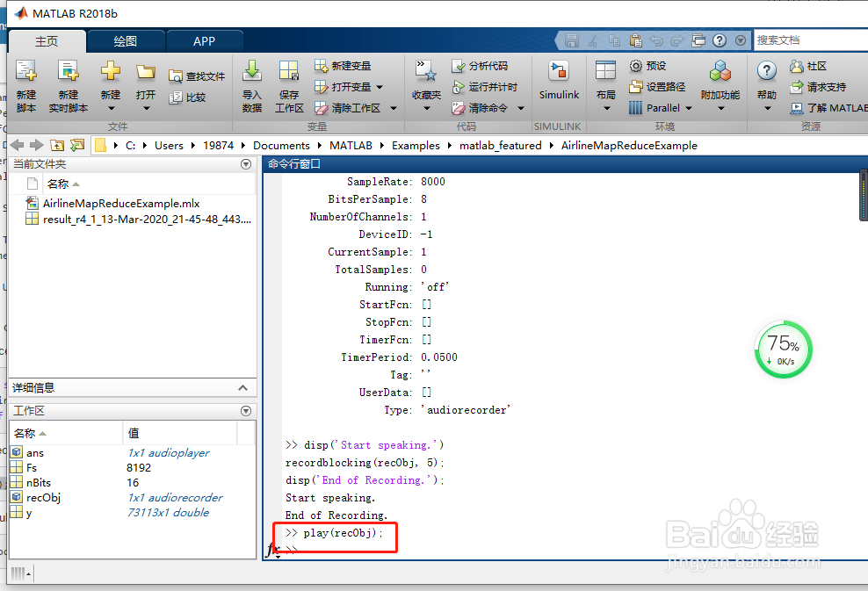The image size is (868, 591).
Task: Switch to 绘图 plots tab
Action: tap(126, 41)
